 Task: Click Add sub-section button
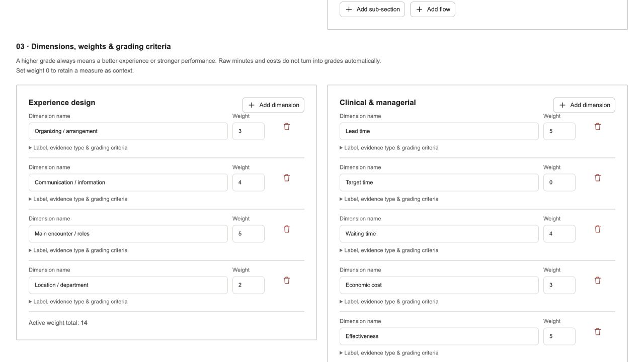[x=372, y=9]
